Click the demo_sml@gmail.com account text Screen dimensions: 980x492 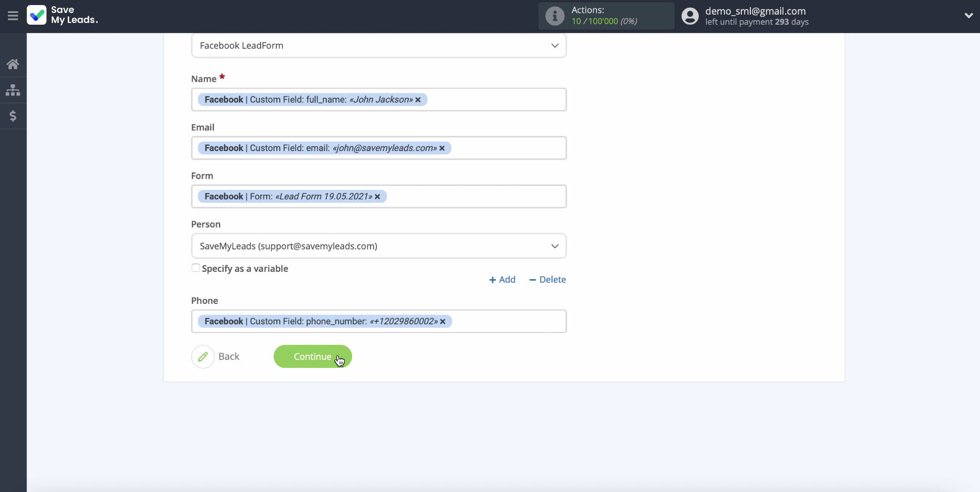click(755, 11)
